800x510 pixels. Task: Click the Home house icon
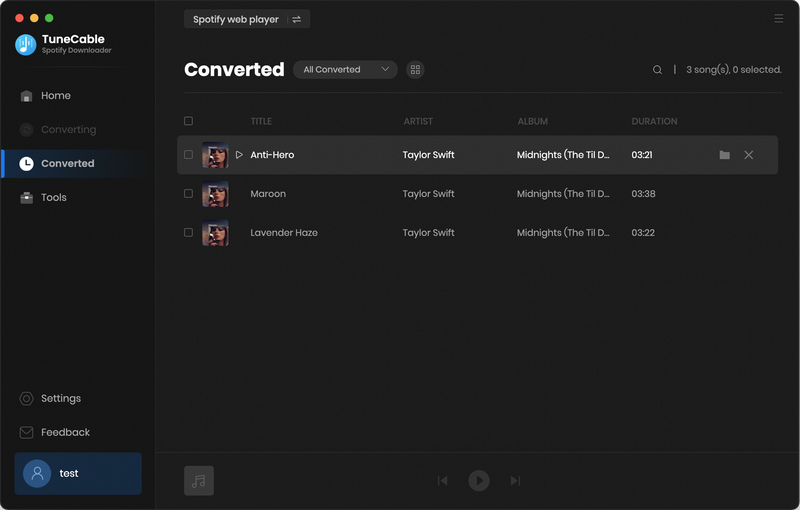[x=26, y=95]
